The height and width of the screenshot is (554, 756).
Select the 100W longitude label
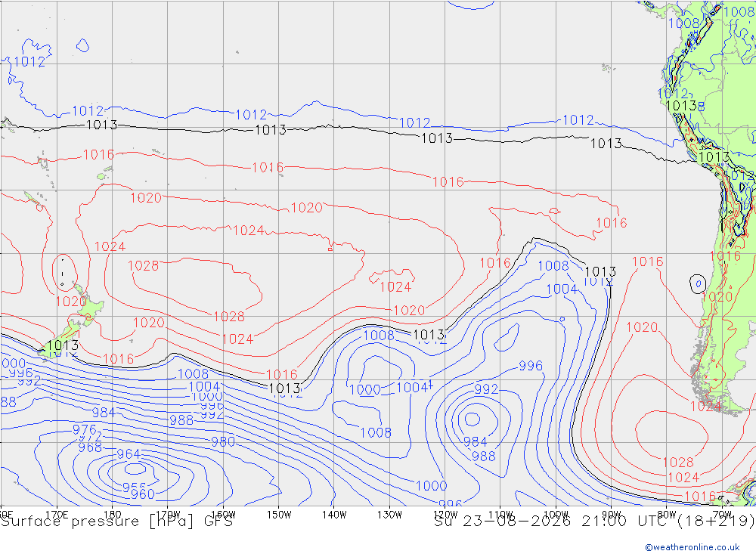click(x=556, y=515)
